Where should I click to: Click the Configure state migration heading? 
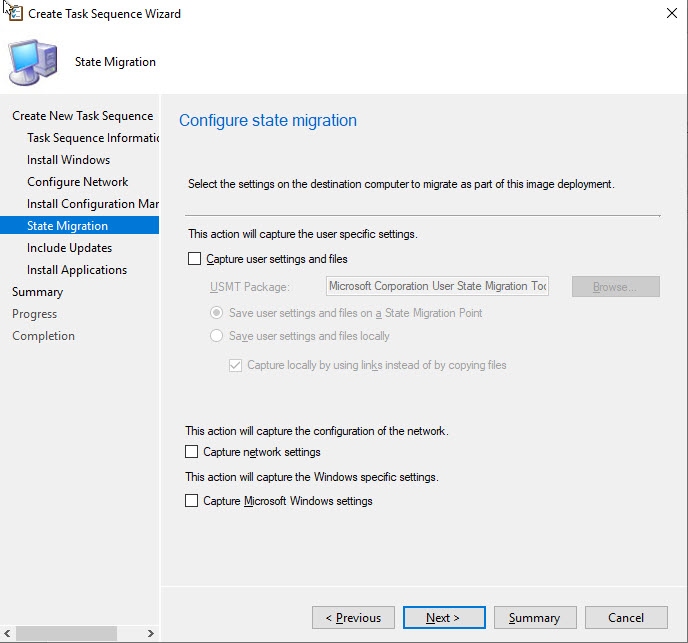268,120
